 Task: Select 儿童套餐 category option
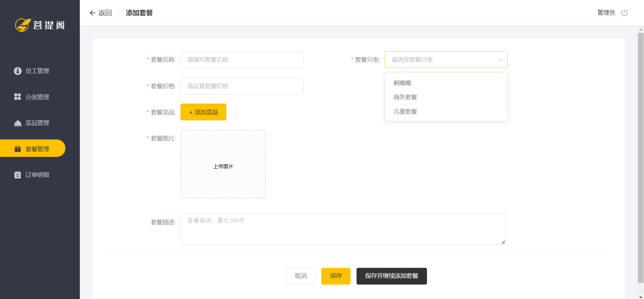point(446,112)
